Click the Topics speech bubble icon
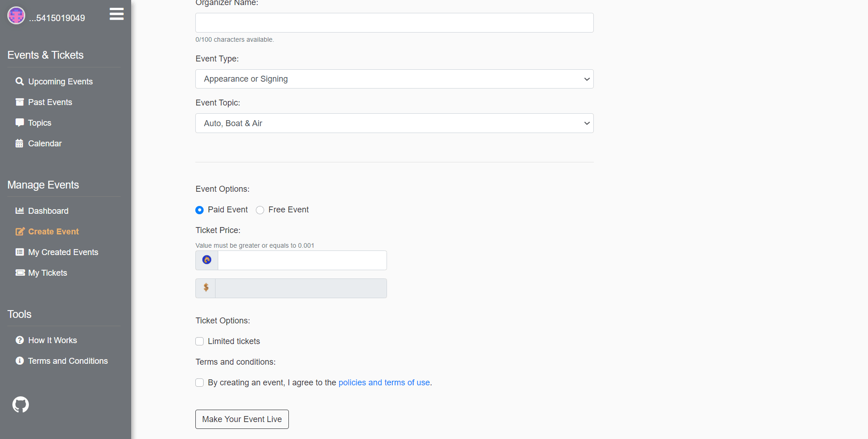The width and height of the screenshot is (868, 439). [20, 122]
